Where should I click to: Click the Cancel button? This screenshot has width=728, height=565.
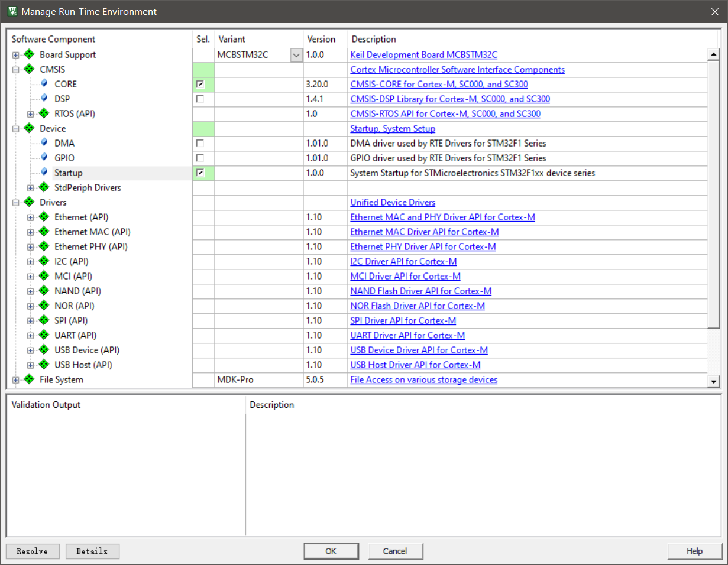396,551
